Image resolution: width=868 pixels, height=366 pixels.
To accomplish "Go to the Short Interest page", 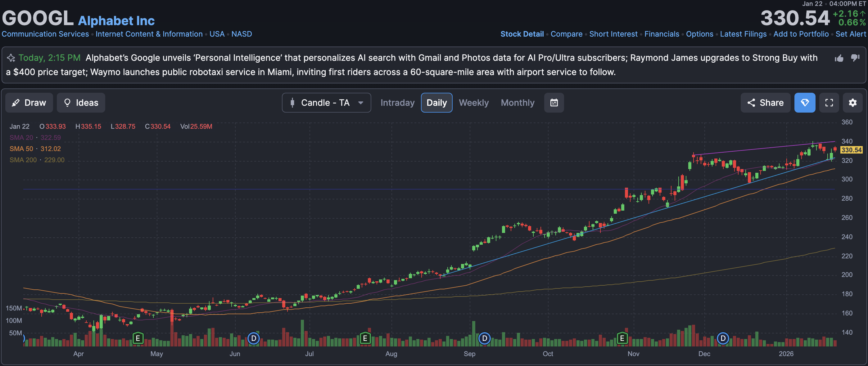I will (x=613, y=34).
